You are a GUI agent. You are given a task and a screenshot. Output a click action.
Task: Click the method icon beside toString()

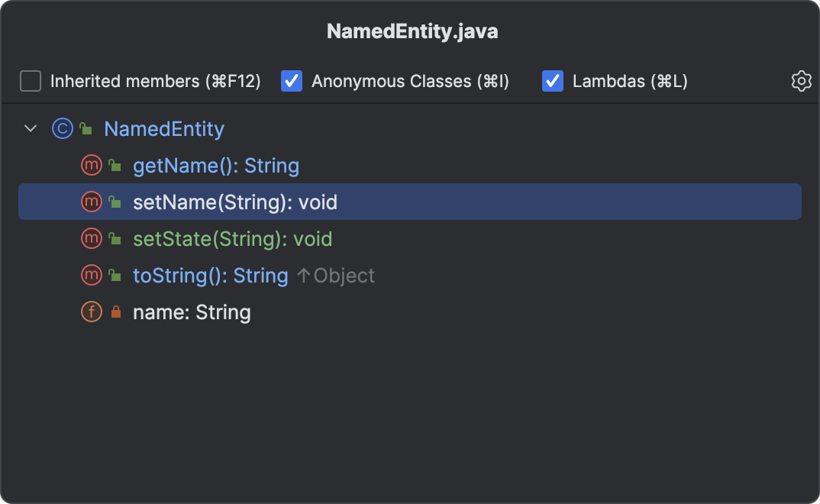click(x=92, y=275)
